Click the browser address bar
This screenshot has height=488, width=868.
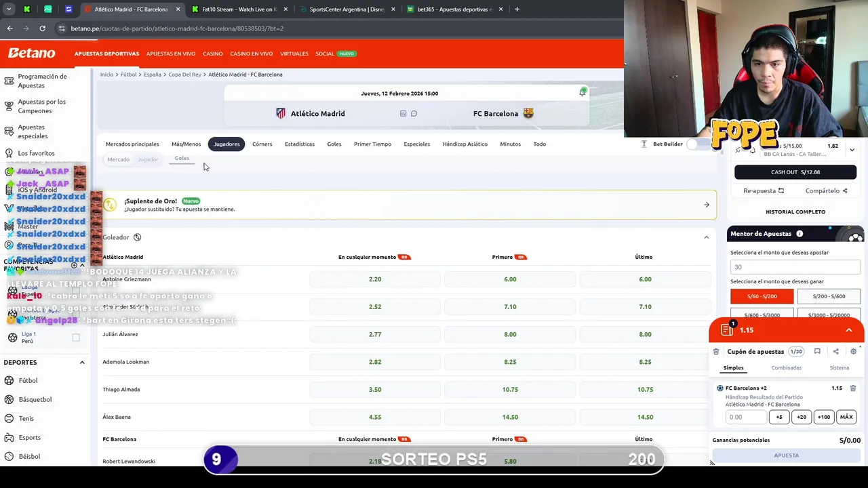coord(339,28)
